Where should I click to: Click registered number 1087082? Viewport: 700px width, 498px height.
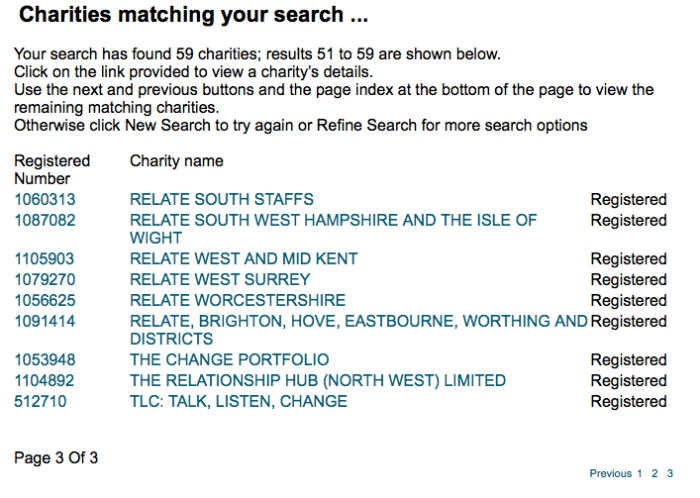tap(45, 220)
